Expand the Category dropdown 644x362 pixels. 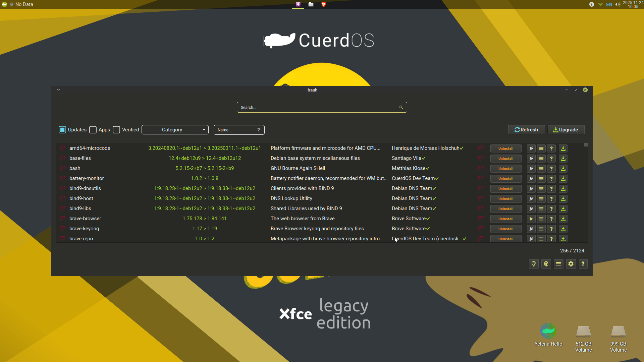point(175,130)
